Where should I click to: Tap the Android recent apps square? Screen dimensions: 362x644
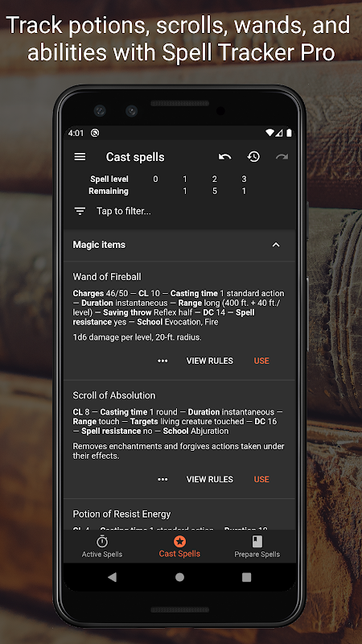click(x=247, y=577)
